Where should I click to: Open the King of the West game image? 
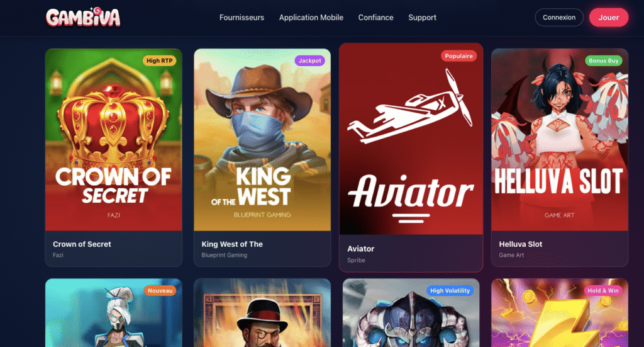pyautogui.click(x=262, y=140)
